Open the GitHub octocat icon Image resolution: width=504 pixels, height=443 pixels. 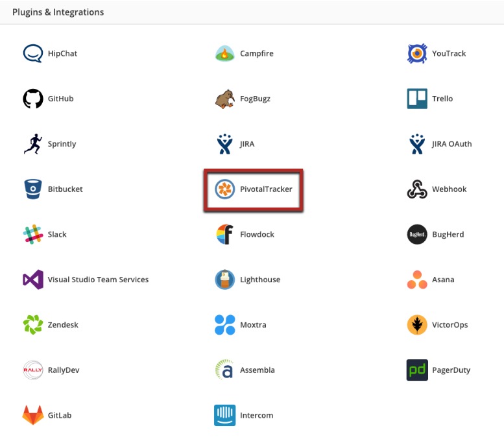pyautogui.click(x=33, y=99)
